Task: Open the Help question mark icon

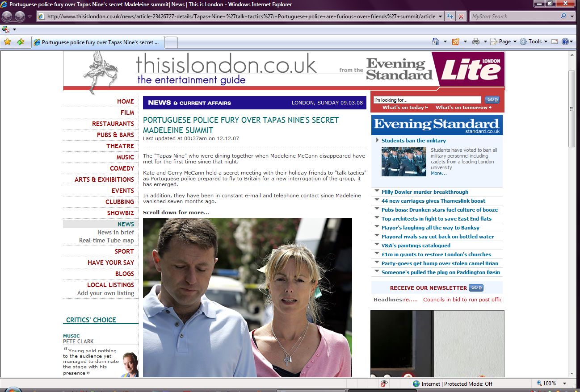Action: [565, 42]
